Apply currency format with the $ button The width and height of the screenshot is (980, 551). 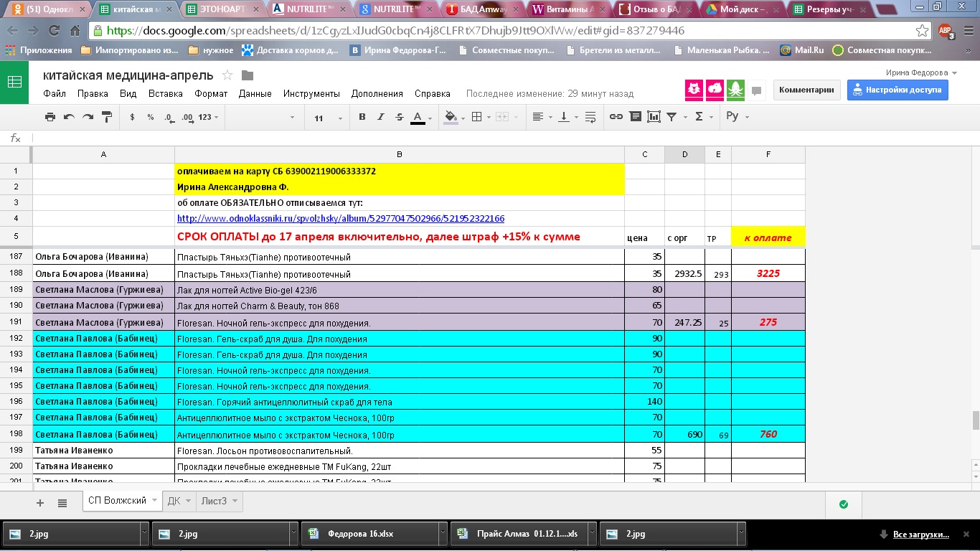pyautogui.click(x=133, y=117)
